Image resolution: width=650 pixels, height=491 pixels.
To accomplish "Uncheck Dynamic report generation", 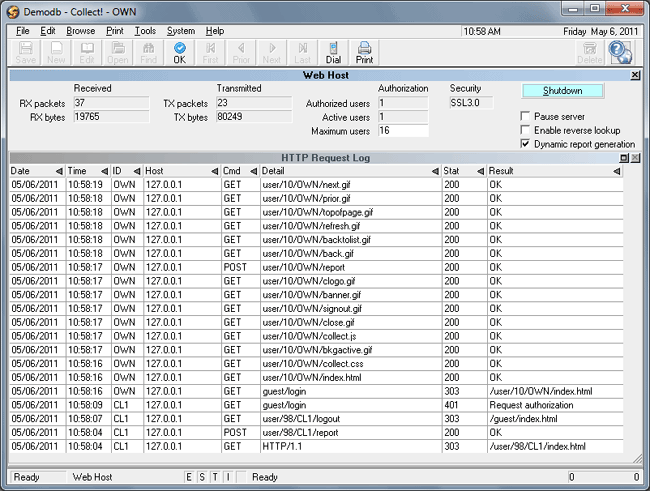I will click(525, 144).
